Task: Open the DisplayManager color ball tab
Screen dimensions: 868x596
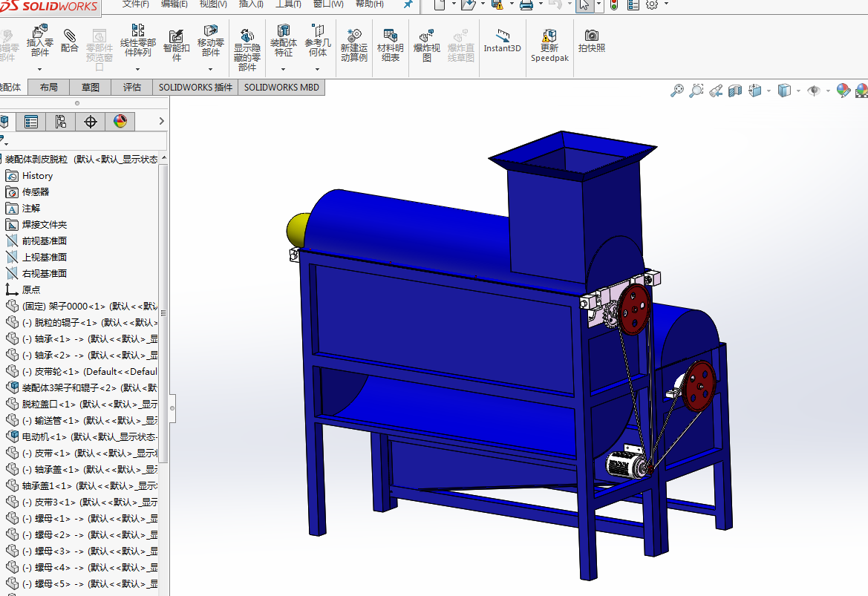Action: click(x=120, y=122)
